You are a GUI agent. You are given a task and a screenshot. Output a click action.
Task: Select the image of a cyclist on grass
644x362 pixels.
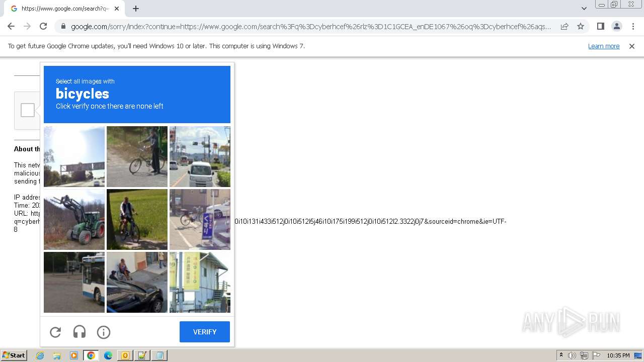[x=137, y=219]
